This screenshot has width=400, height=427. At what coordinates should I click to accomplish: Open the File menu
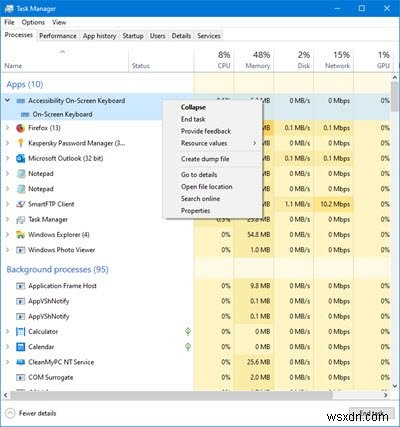coord(9,22)
